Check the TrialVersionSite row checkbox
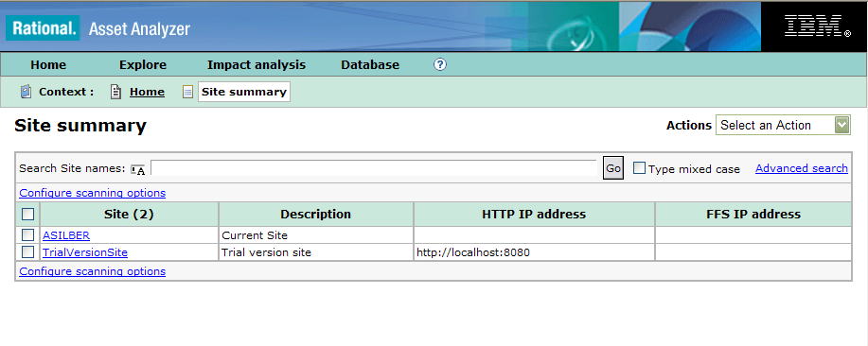This screenshot has width=868, height=346. click(x=27, y=252)
